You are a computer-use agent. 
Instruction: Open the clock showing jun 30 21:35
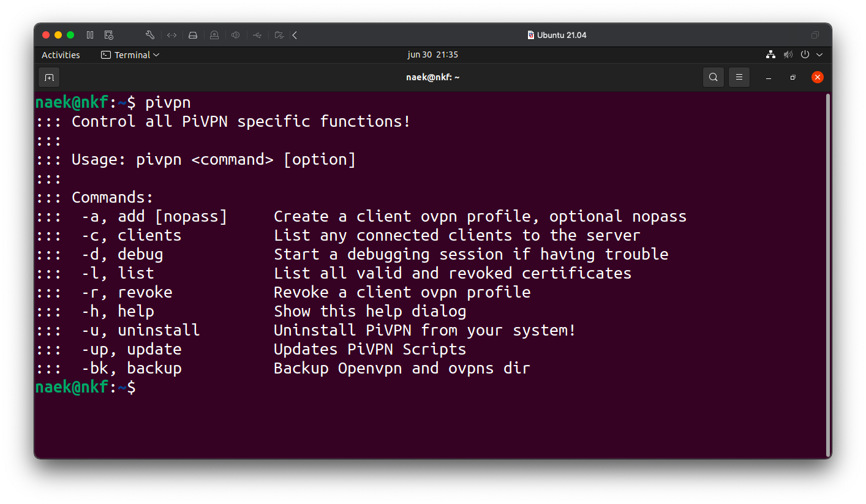(x=433, y=55)
